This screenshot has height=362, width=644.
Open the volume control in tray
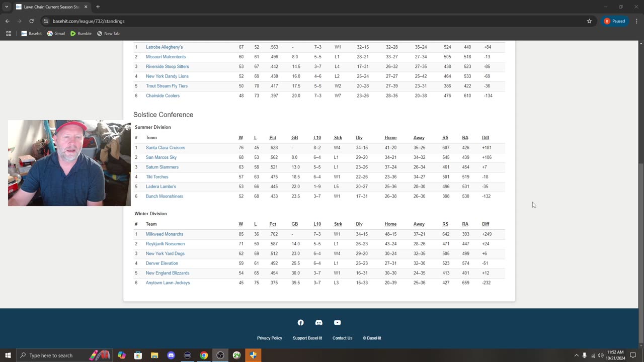601,355
